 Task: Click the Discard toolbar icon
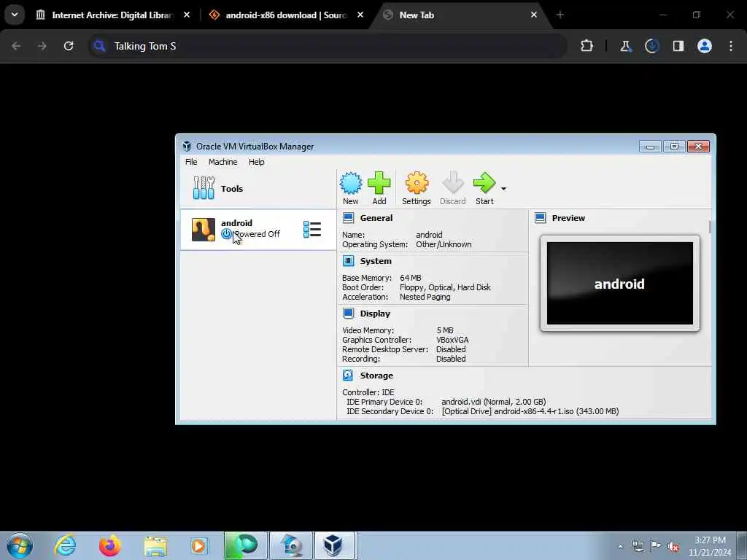pyautogui.click(x=452, y=188)
